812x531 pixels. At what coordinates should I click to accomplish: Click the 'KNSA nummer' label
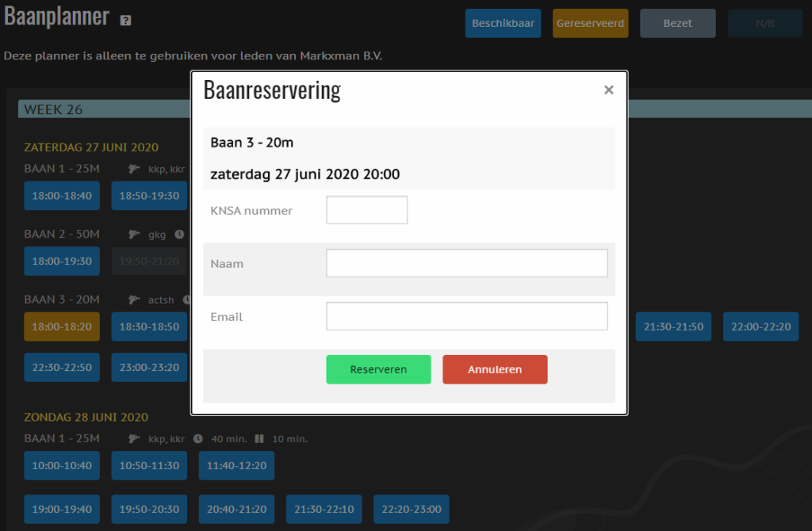[x=251, y=211]
